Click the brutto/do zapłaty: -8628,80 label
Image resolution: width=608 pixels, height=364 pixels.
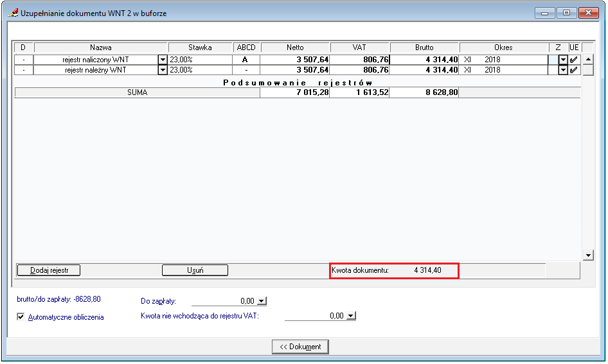pyautogui.click(x=59, y=299)
